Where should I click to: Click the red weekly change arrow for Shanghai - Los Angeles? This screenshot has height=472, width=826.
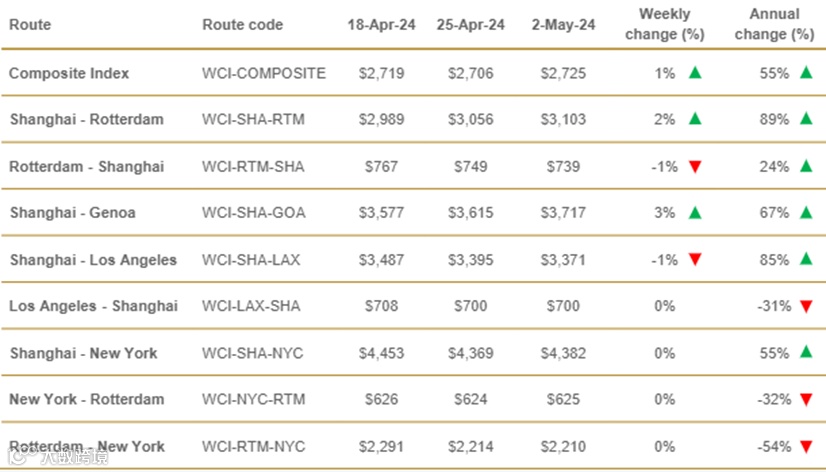[695, 260]
